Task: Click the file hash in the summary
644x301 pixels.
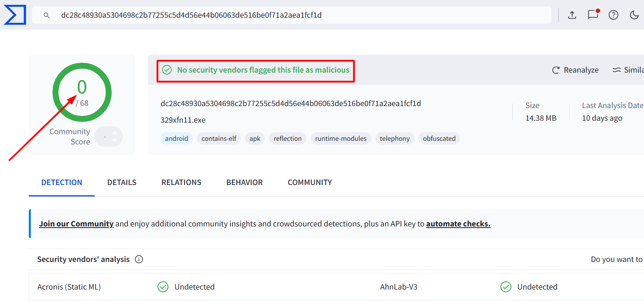Action: pyautogui.click(x=291, y=103)
